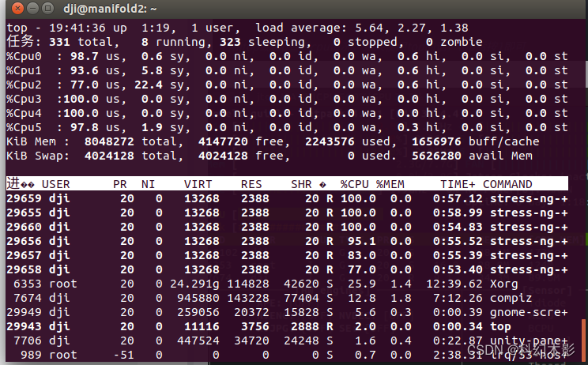Viewport: 588px width, 365px height.
Task: Click the RES column header
Action: 251,184
